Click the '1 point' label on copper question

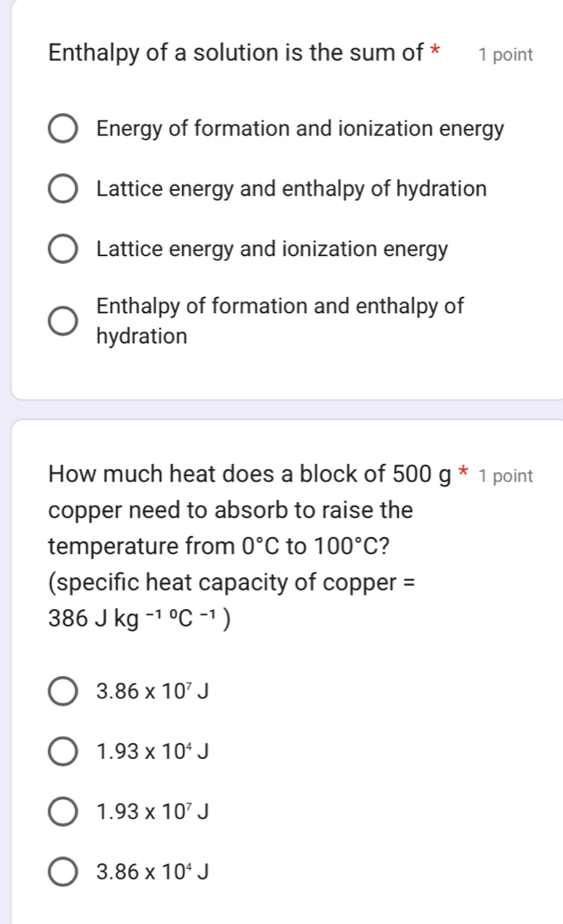(506, 475)
